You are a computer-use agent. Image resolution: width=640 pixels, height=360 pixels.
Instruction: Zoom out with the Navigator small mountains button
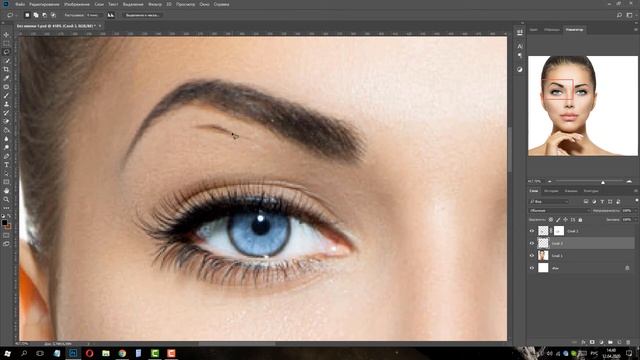[x=550, y=181]
